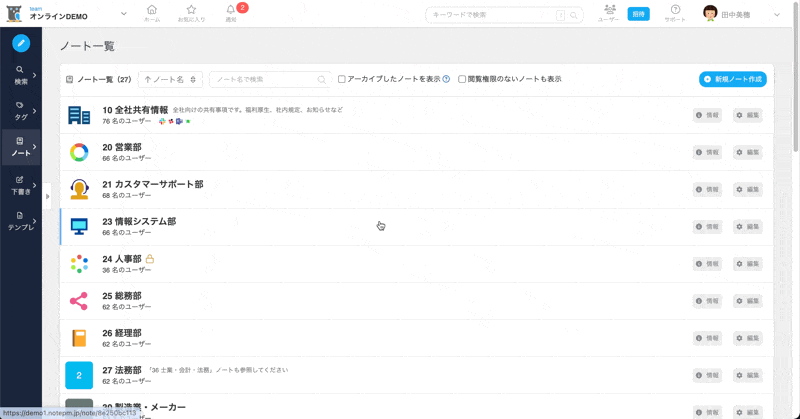Expand the team オンラインDEMO dropdown

pyautogui.click(x=123, y=14)
